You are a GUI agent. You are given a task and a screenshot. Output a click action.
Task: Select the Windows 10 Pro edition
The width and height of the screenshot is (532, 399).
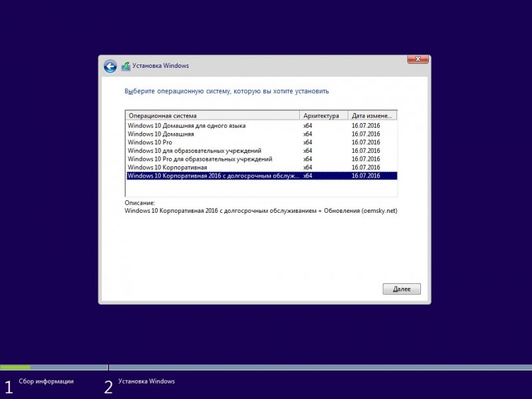pos(261,142)
